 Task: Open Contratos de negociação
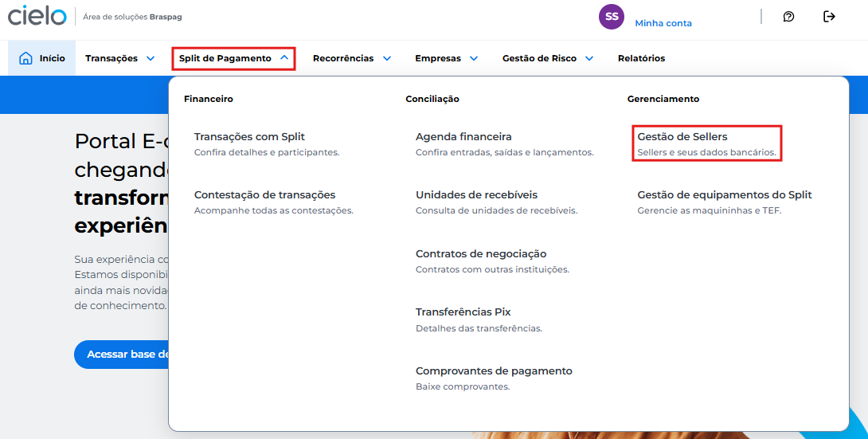pyautogui.click(x=492, y=261)
